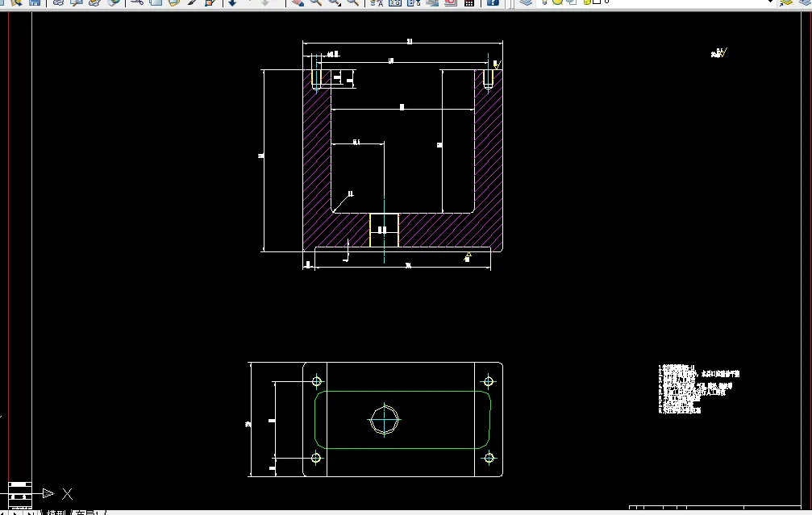
Task: Click the Paste icon
Action: 174,2
